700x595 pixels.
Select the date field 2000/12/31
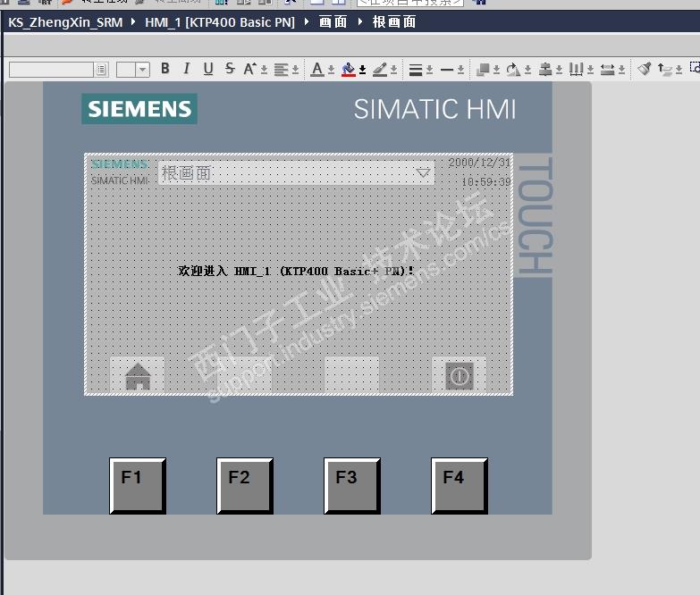click(479, 163)
